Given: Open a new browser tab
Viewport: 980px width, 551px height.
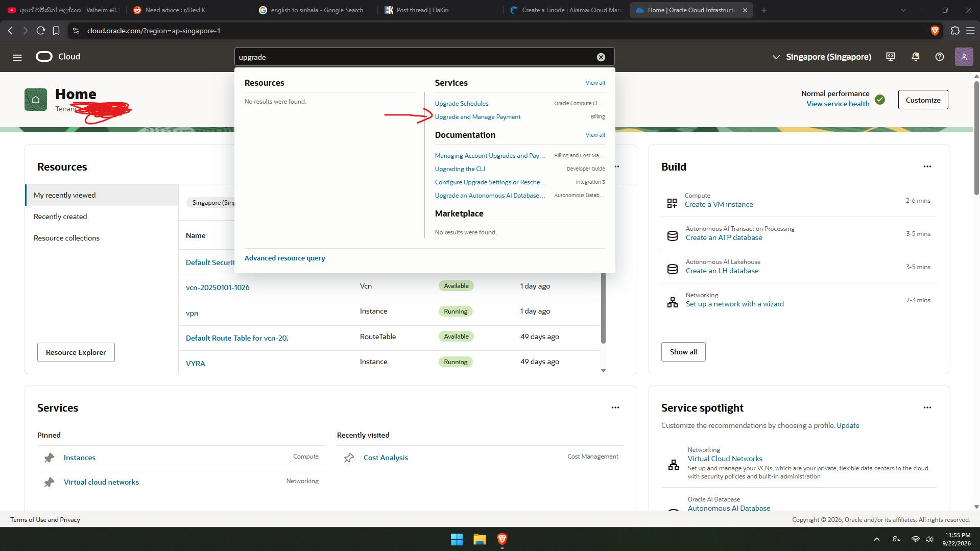Looking at the screenshot, I should [764, 10].
